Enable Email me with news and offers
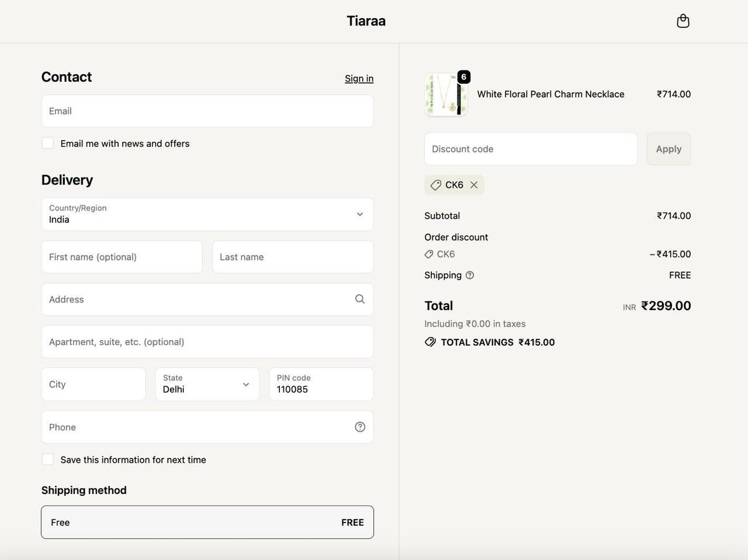Screen dimensions: 748x560 pyautogui.click(x=47, y=143)
